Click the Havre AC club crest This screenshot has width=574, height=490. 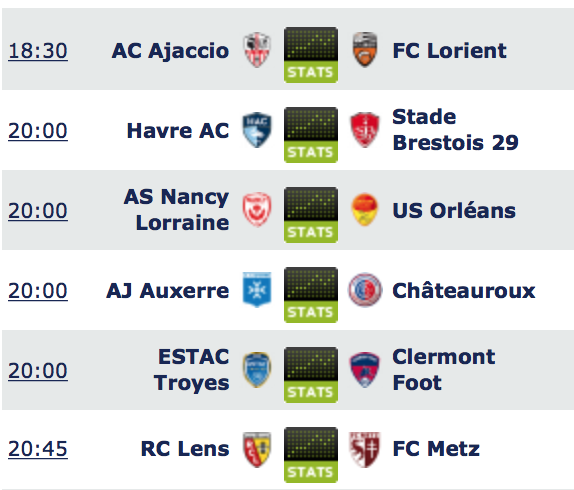coord(257,130)
